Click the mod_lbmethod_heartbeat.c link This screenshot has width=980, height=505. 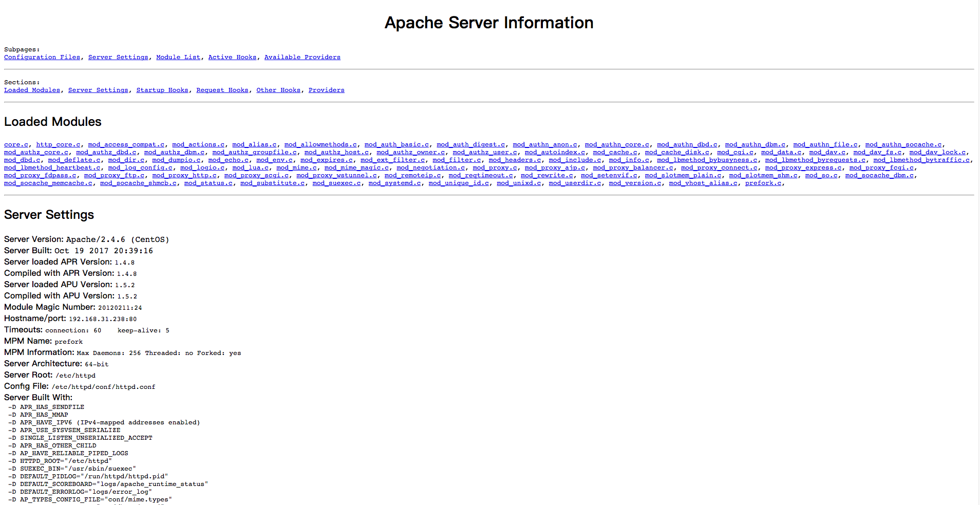tap(52, 167)
